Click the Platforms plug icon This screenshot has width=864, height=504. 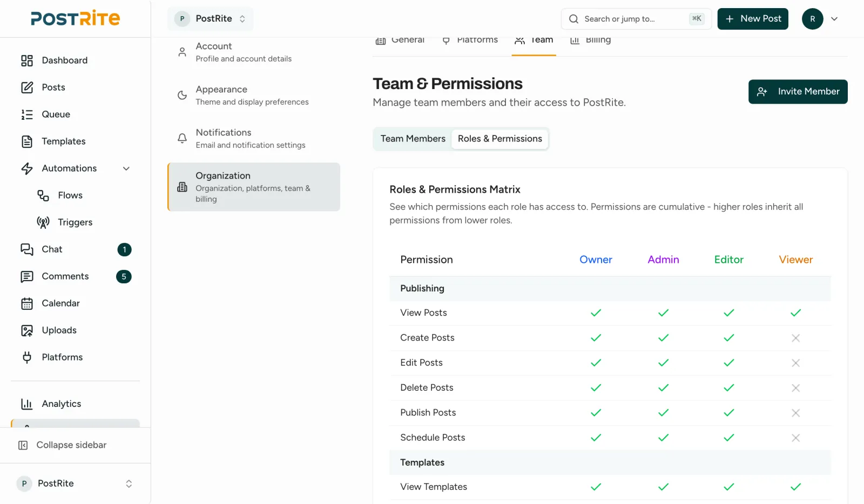[27, 357]
